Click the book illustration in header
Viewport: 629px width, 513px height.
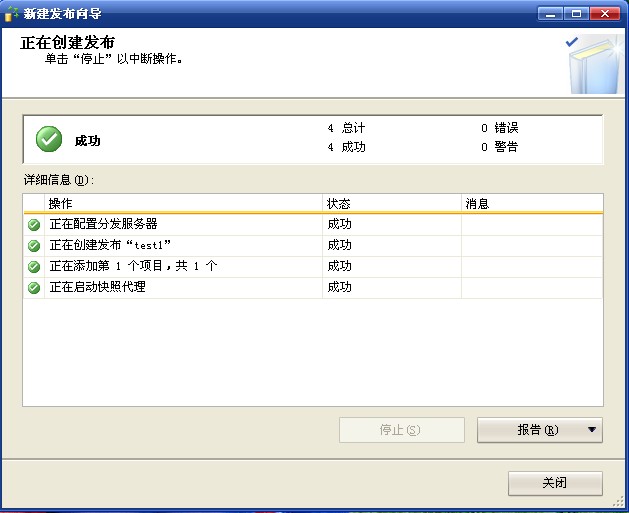[x=594, y=65]
